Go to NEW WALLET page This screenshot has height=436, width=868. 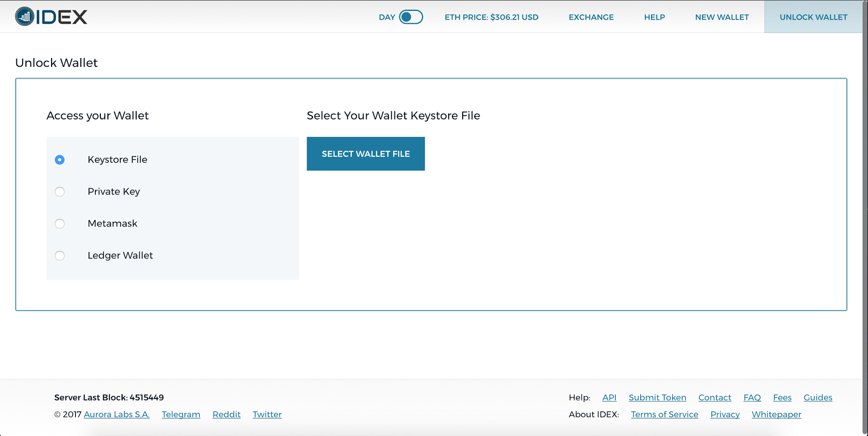click(722, 17)
